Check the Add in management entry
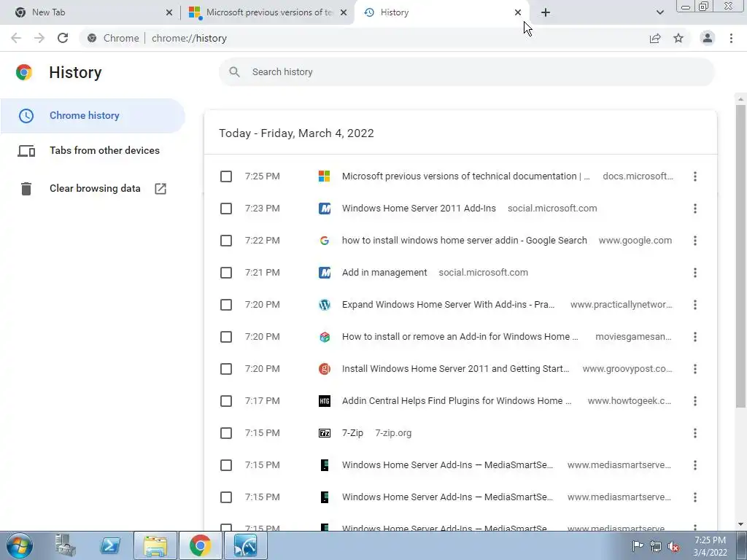Viewport: 747px width, 560px height. (x=226, y=273)
